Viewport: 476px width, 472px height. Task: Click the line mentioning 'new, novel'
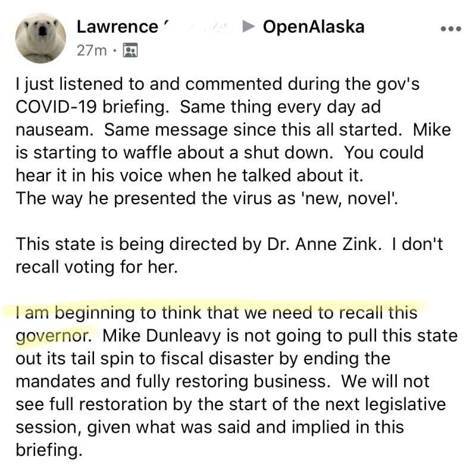point(206,198)
